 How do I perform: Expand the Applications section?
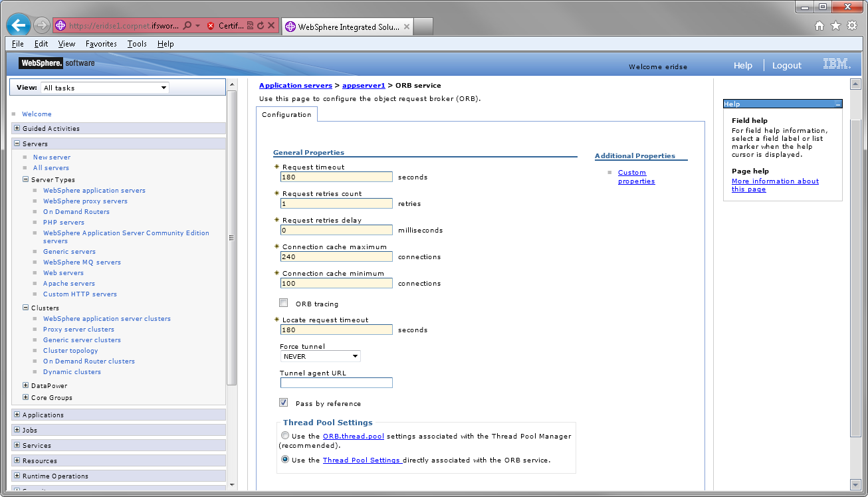17,415
